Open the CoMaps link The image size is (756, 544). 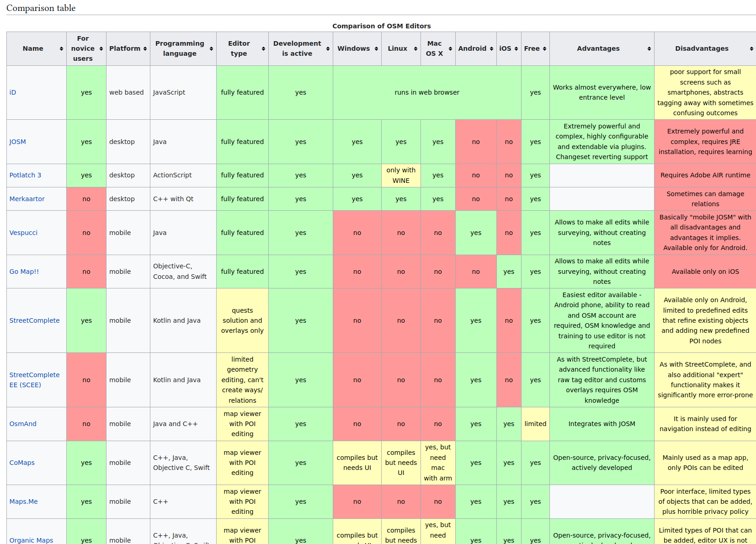(x=22, y=463)
